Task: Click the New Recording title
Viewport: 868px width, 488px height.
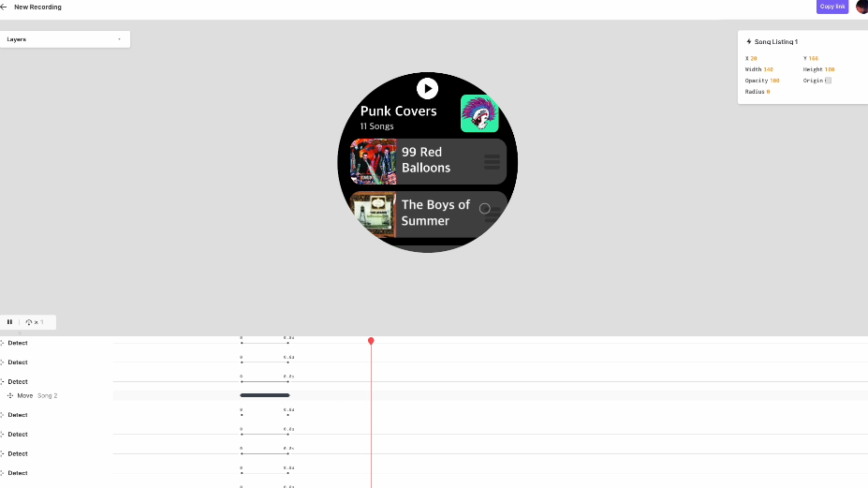Action: [x=37, y=7]
